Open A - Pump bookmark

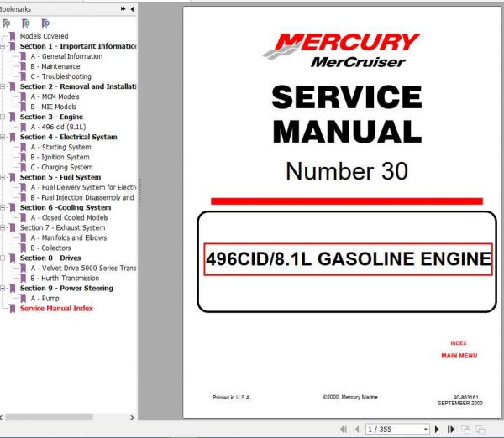(45, 299)
